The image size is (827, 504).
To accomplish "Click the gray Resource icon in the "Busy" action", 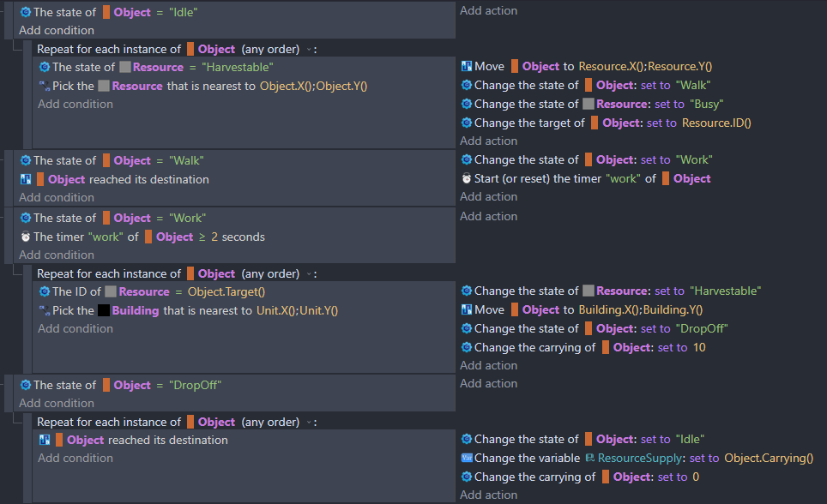I will [x=589, y=104].
